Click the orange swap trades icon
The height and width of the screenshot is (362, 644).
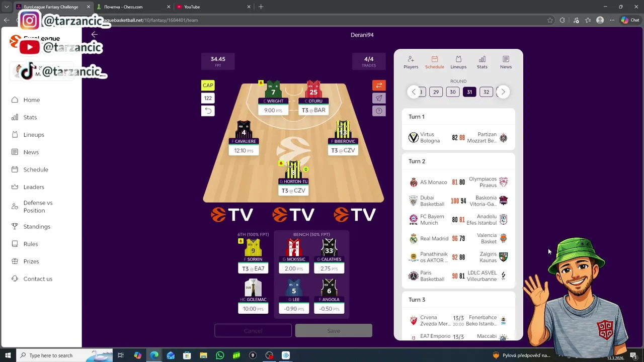pos(379,85)
